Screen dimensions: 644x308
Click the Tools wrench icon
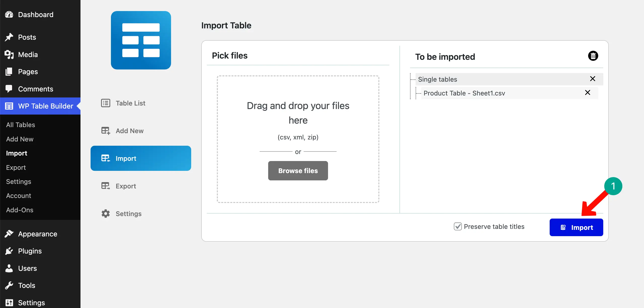click(x=9, y=285)
